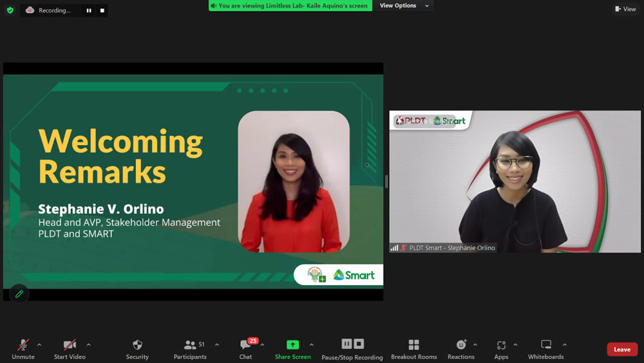Select Stephanie Orlino's video tile
The width and height of the screenshot is (644, 363).
[x=515, y=181]
